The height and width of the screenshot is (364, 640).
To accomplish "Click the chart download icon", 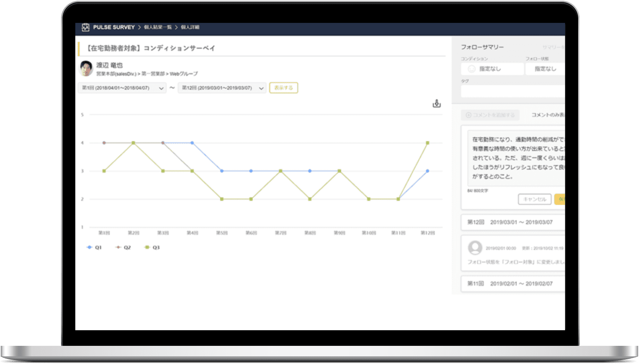I will click(436, 104).
